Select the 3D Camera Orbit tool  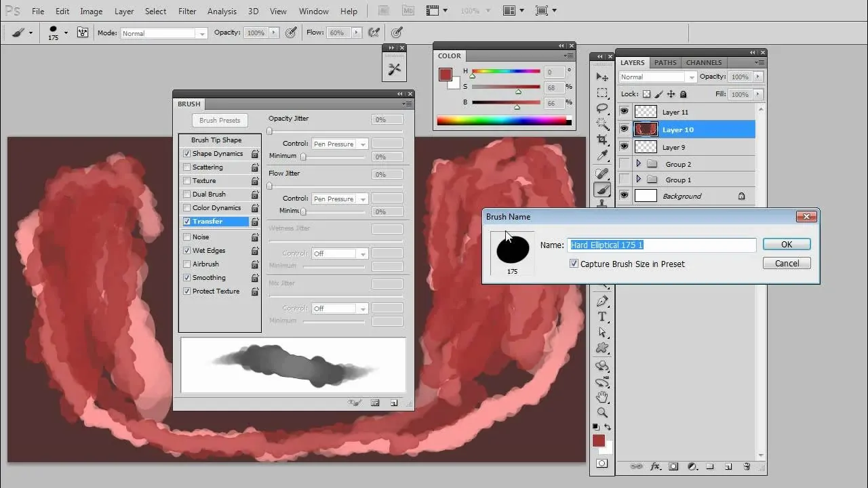coord(602,382)
